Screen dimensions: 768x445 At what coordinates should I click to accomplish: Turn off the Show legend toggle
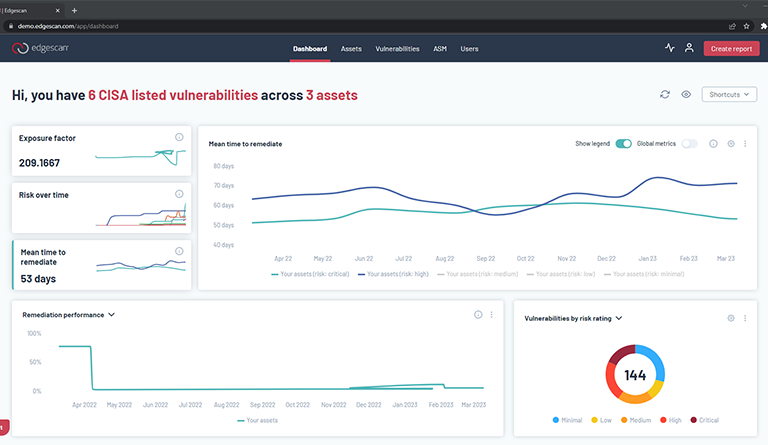click(x=624, y=143)
